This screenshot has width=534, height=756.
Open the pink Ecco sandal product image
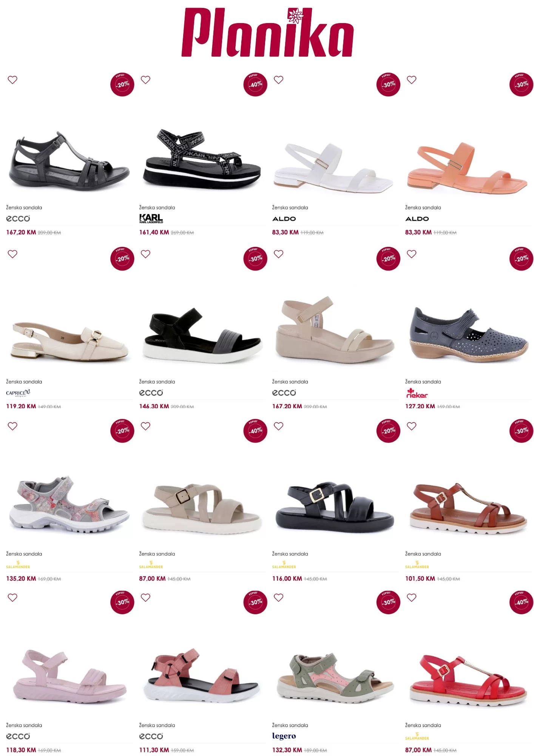(69, 676)
